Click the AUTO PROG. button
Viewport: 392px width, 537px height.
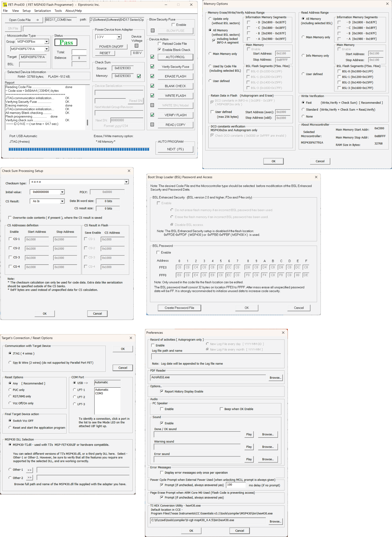click(175, 57)
